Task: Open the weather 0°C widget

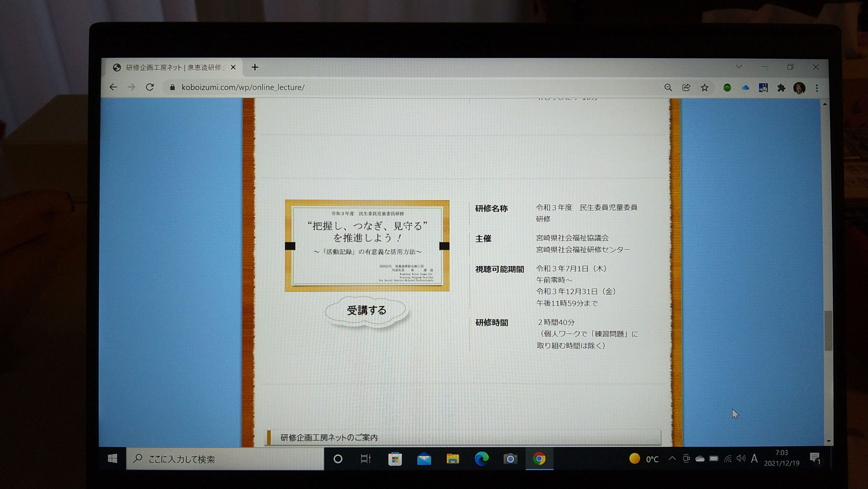Action: [644, 459]
